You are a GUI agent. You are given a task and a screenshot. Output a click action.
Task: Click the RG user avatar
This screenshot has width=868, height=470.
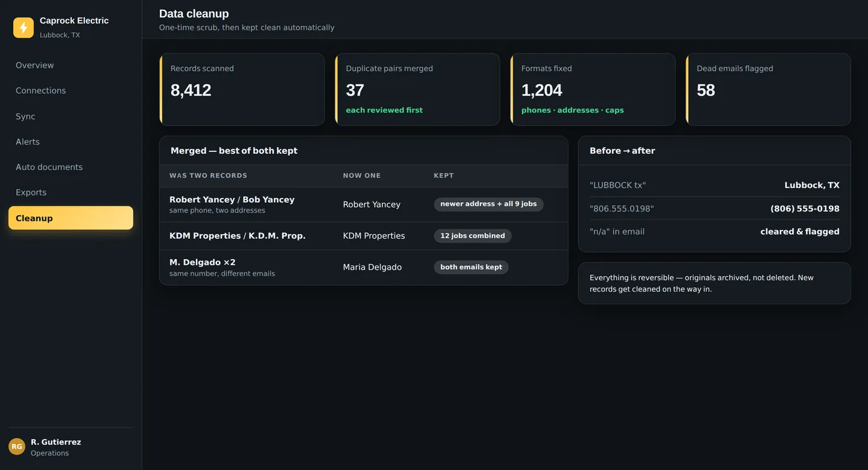click(x=17, y=446)
